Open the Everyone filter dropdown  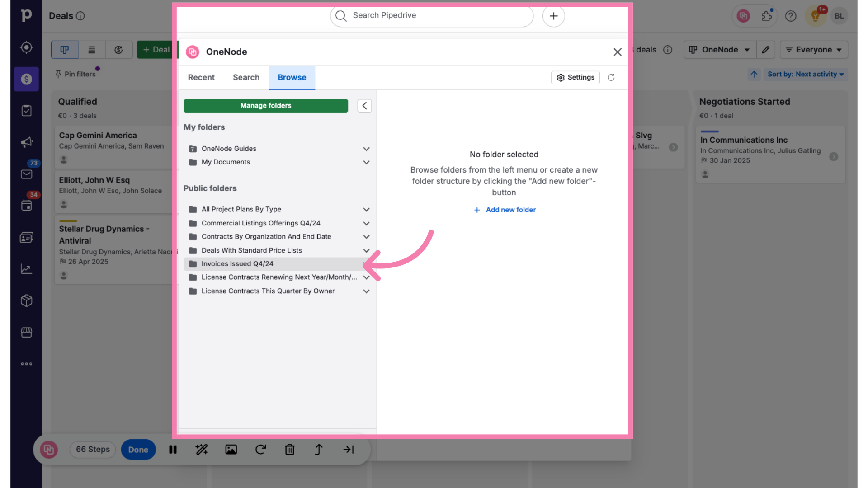point(814,50)
